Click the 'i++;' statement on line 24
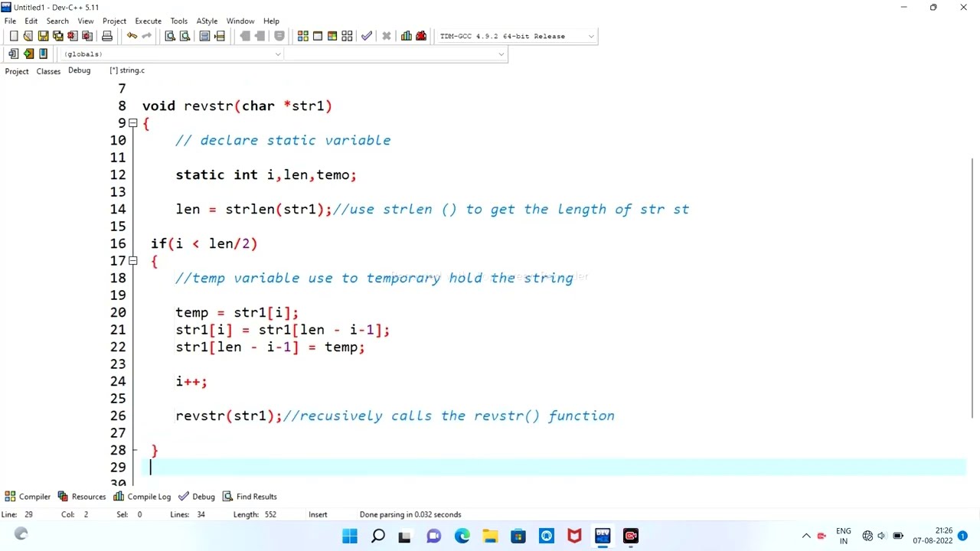This screenshot has height=551, width=980. point(191,382)
